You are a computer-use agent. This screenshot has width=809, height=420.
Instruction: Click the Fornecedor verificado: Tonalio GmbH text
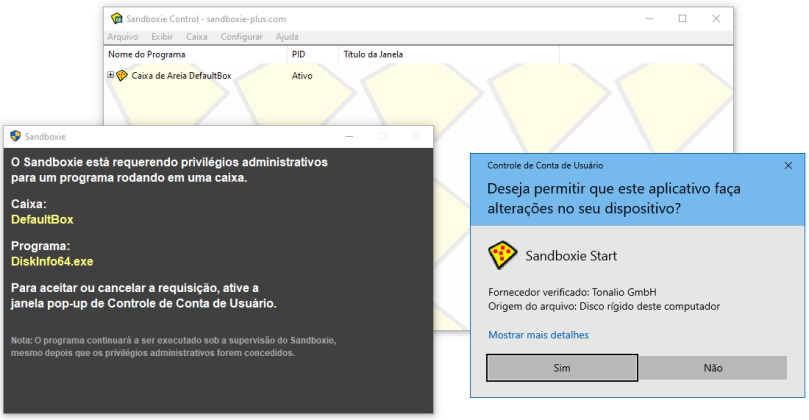tap(572, 292)
